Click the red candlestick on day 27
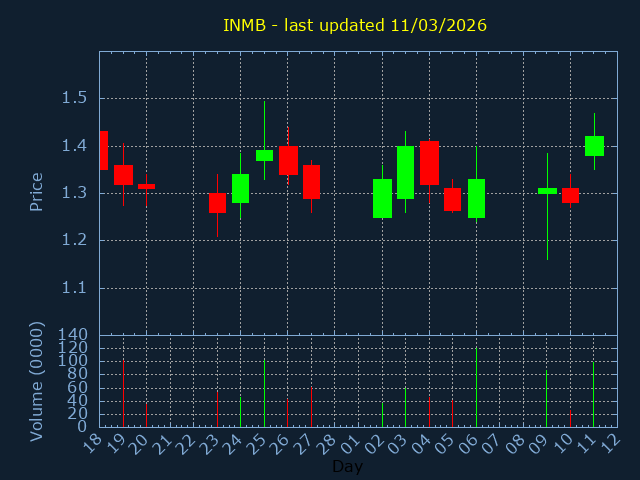 coord(311,182)
